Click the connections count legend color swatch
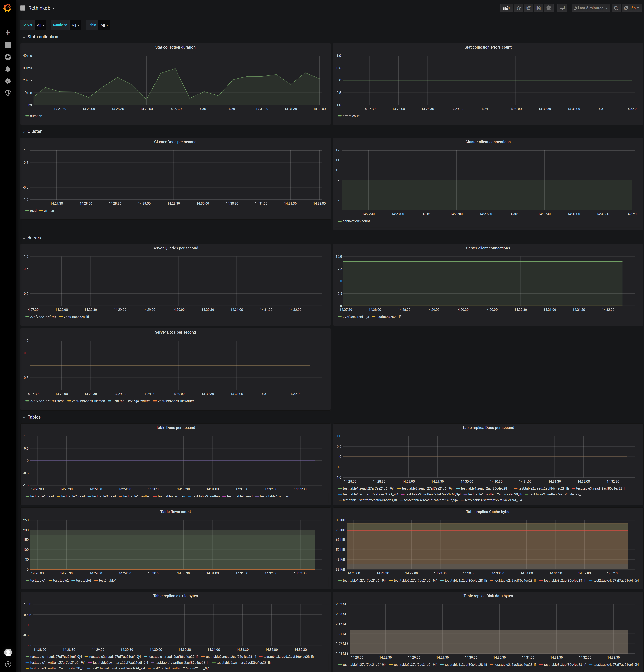Image resolution: width=644 pixels, height=672 pixels. pos(339,221)
